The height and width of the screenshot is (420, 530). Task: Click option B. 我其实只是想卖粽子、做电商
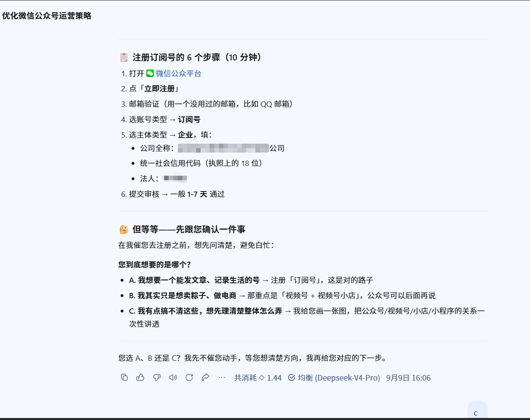(x=182, y=295)
